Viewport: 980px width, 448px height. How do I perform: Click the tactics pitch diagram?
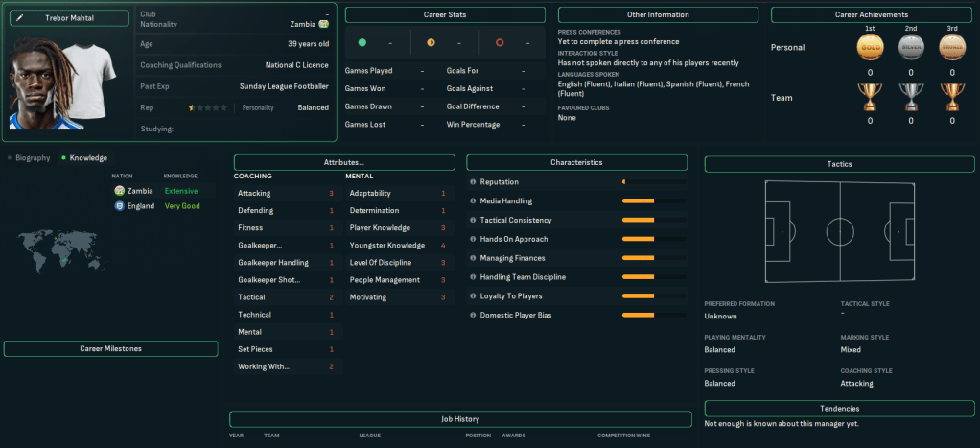(839, 231)
